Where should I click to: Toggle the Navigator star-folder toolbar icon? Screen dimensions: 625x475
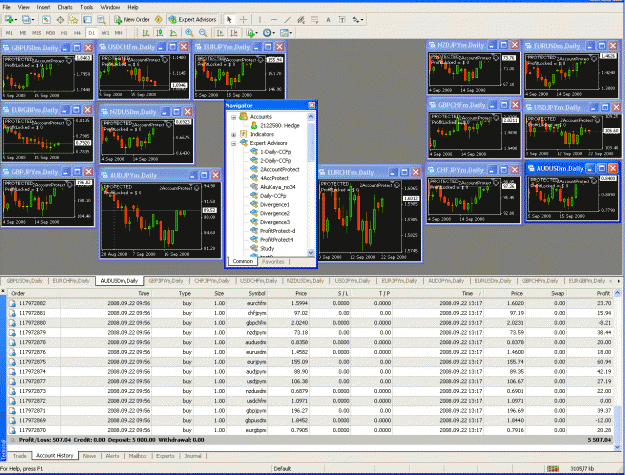tap(74, 20)
